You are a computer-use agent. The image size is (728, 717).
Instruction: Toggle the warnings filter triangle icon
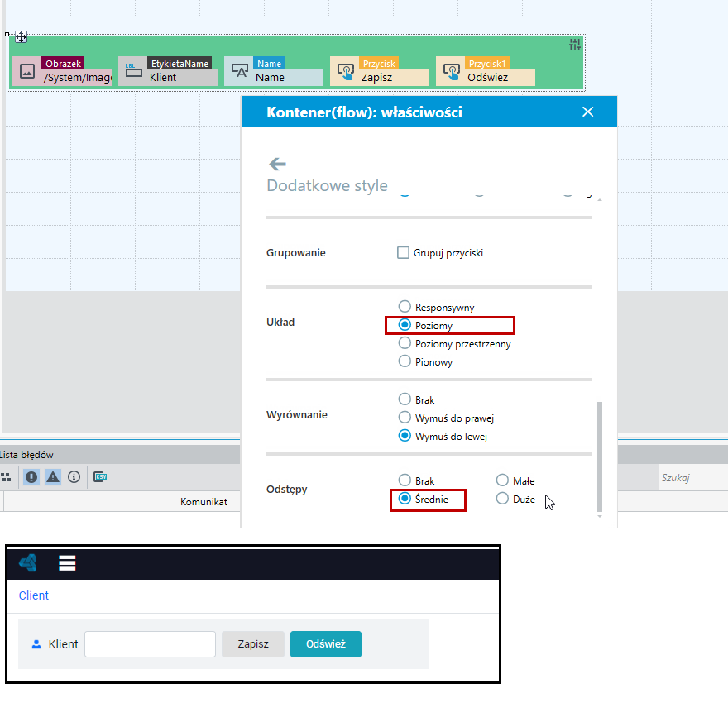pos(53,477)
